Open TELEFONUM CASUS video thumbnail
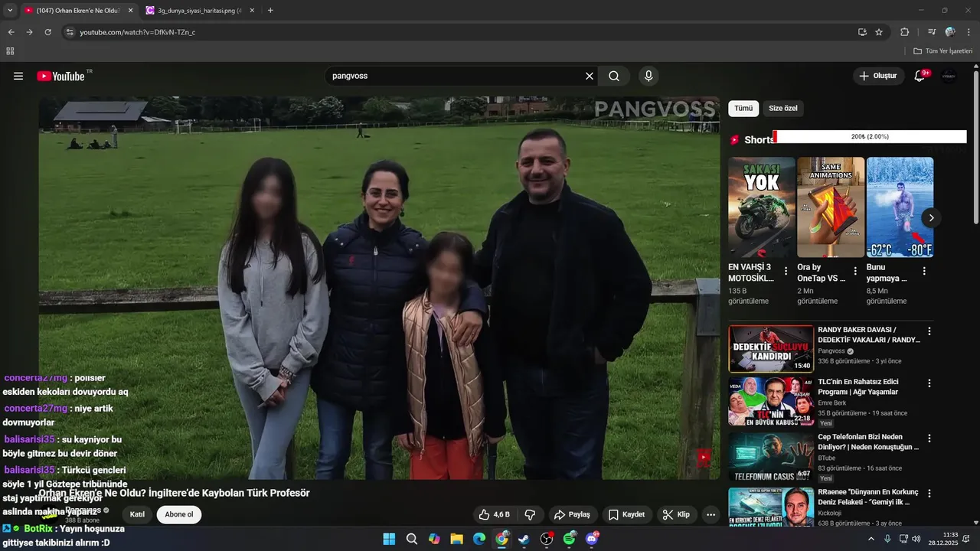This screenshot has width=980, height=551. (771, 457)
